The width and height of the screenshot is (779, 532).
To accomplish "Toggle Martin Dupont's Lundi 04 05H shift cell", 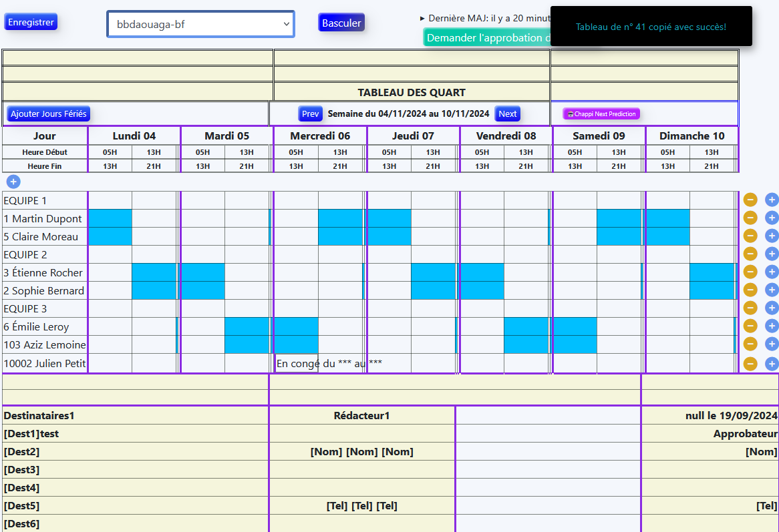I will pos(110,218).
